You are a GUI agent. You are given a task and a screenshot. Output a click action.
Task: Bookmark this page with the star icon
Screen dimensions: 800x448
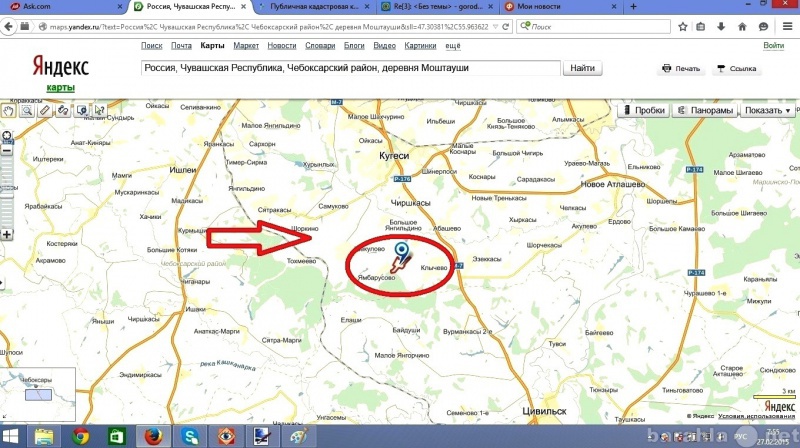[x=683, y=27]
